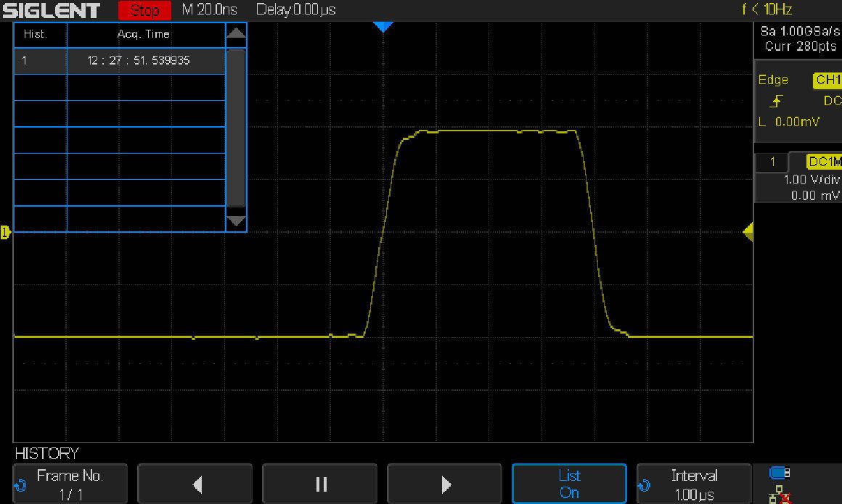The image size is (842, 504).
Task: Adjust the Frame No. 1/1 control
Action: (70, 484)
